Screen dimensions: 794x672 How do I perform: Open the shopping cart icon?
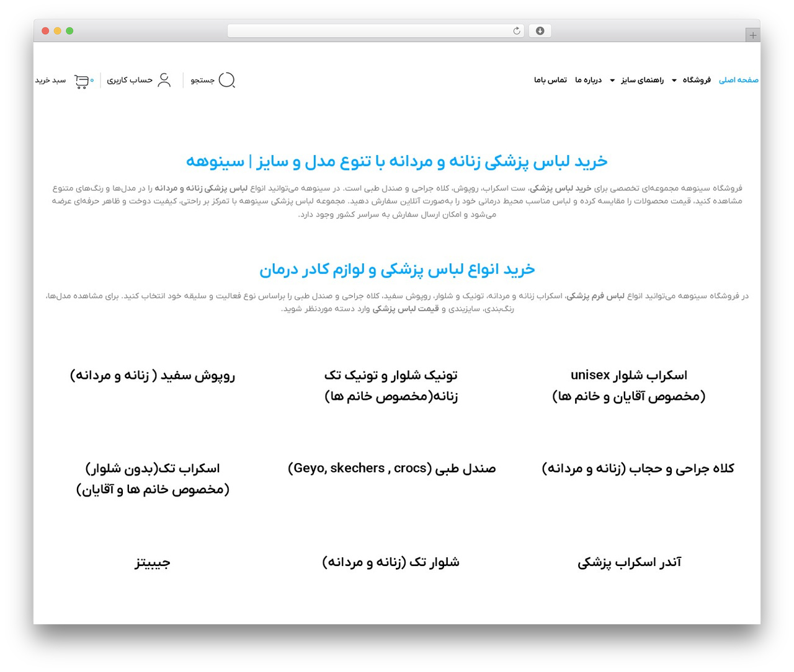click(x=82, y=81)
